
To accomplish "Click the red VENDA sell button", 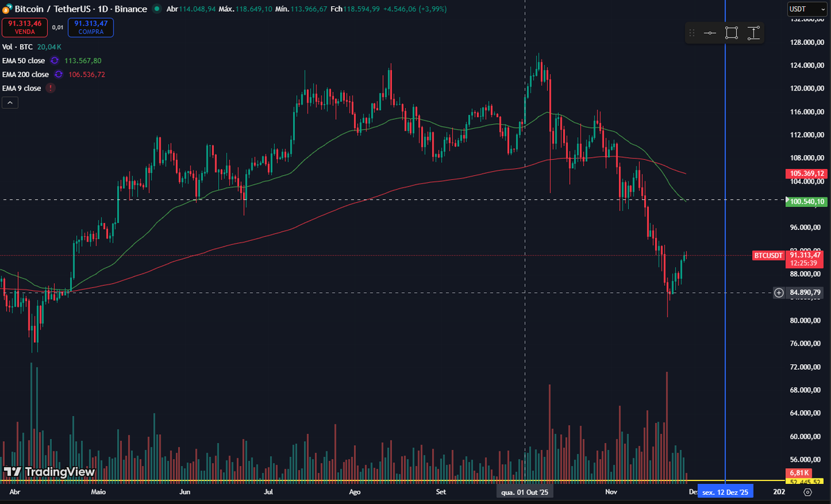I will click(25, 27).
